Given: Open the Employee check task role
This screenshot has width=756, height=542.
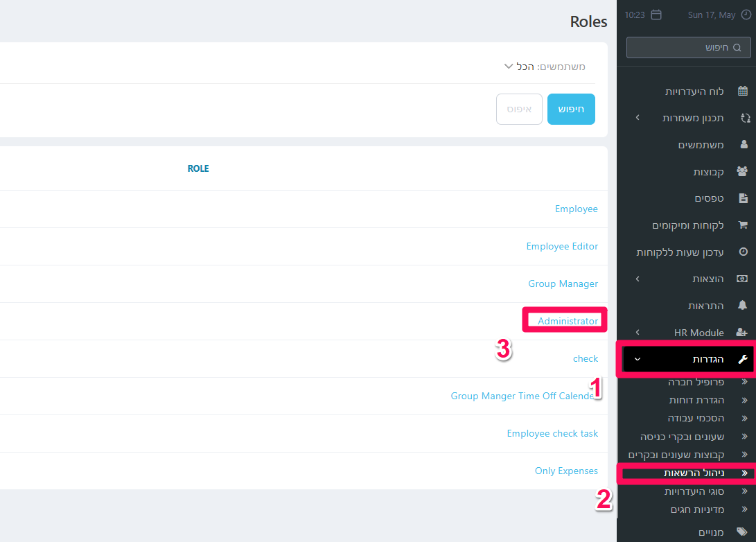Looking at the screenshot, I should [x=552, y=433].
